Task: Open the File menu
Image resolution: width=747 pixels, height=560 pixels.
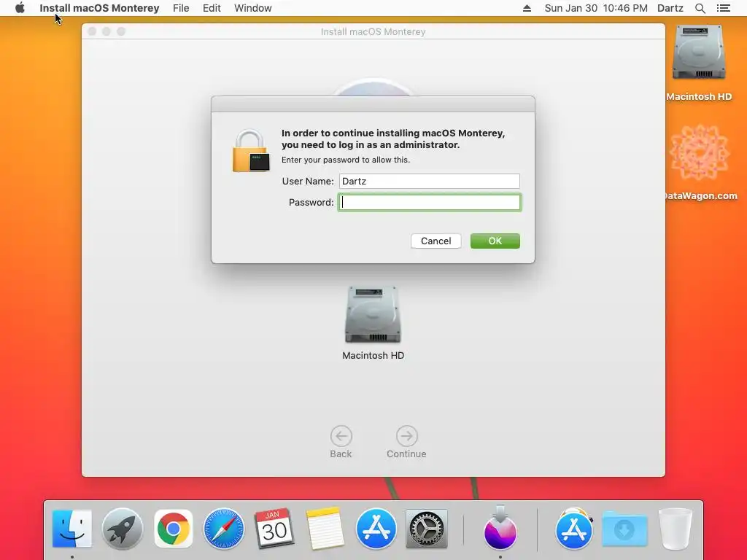Action: click(181, 8)
